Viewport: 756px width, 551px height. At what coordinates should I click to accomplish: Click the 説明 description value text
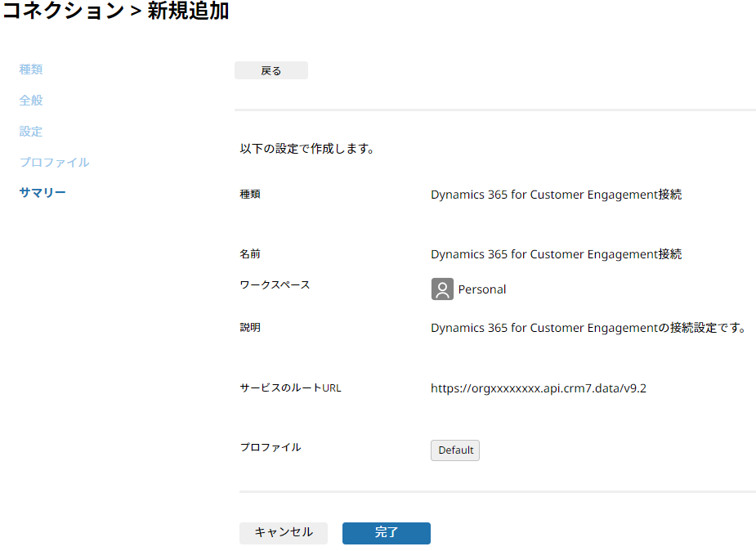click(x=589, y=328)
